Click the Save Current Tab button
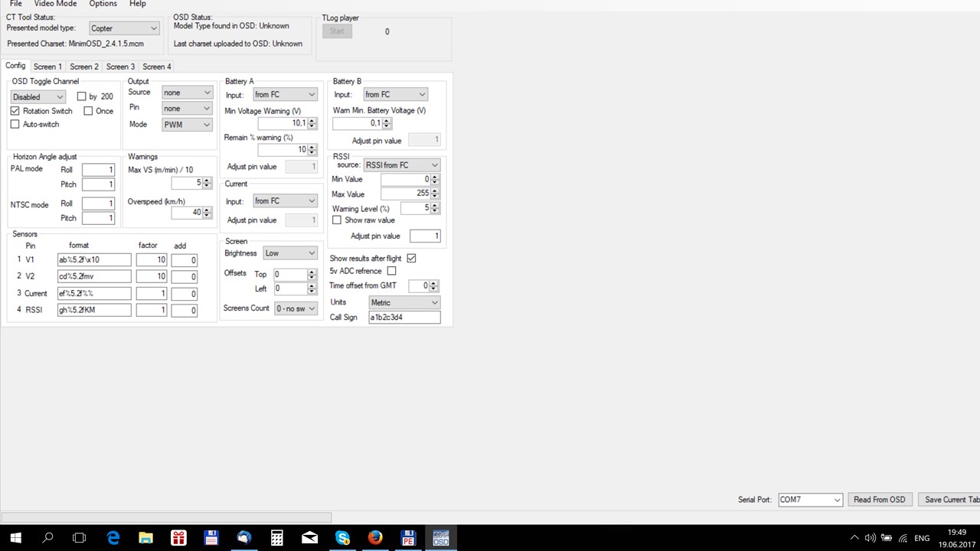Viewport: 980px width, 551px height. tap(949, 500)
